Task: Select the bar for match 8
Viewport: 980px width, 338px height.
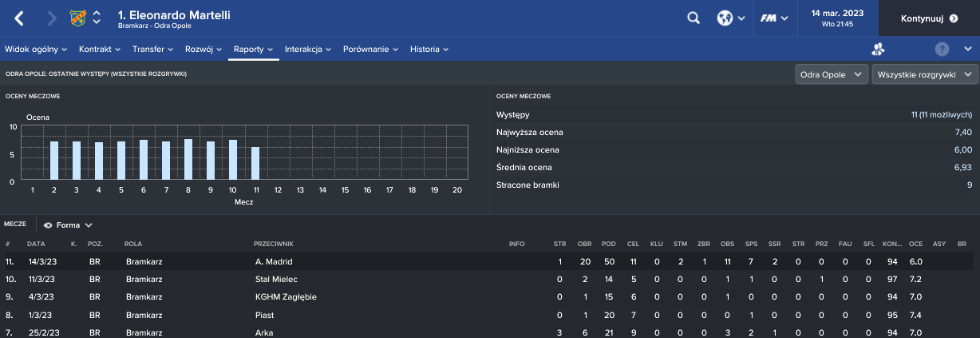Action: 188,159
